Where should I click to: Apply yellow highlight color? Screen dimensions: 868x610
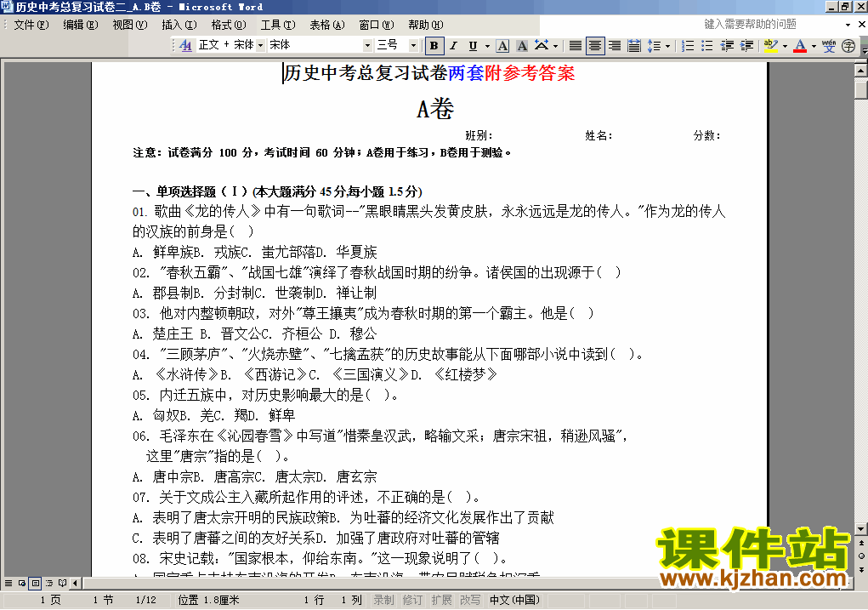point(770,45)
